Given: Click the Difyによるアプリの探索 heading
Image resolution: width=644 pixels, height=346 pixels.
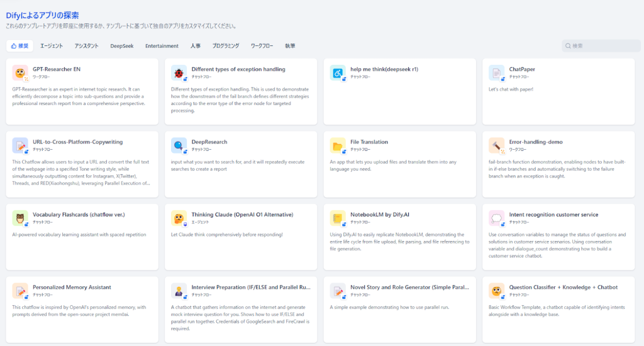Looking at the screenshot, I should (42, 15).
